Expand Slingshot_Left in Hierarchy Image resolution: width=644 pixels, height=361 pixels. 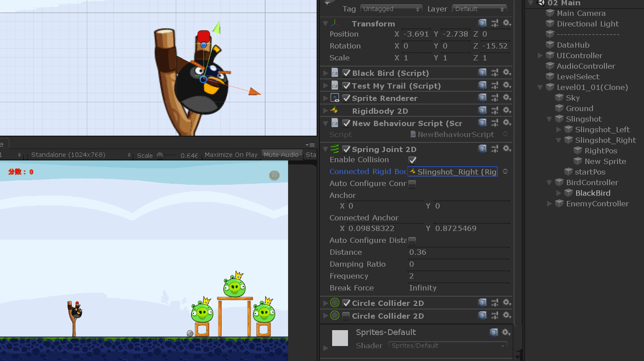coord(559,130)
